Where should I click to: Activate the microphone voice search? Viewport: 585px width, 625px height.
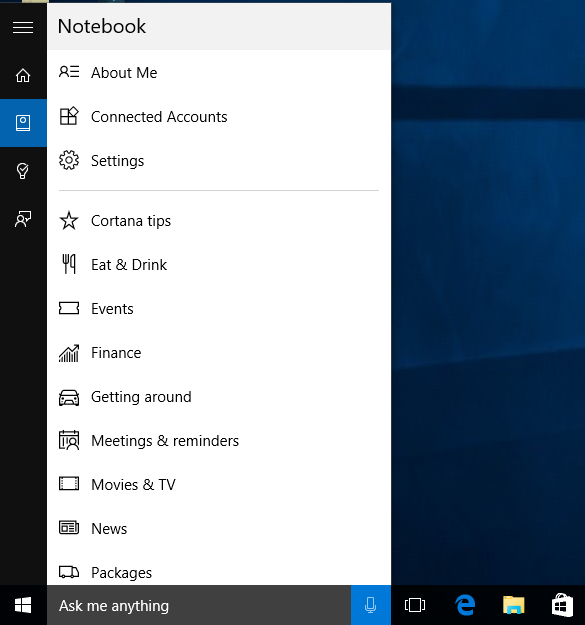pyautogui.click(x=371, y=605)
